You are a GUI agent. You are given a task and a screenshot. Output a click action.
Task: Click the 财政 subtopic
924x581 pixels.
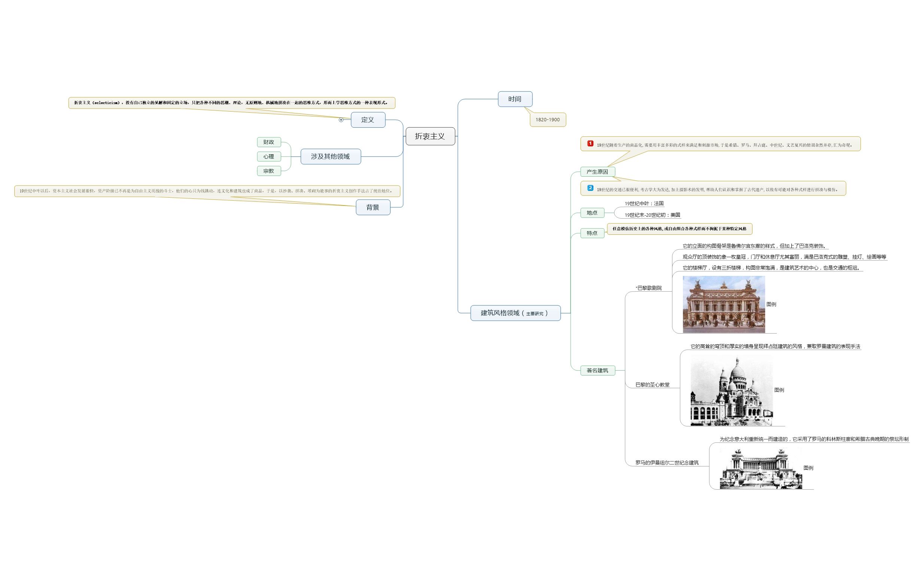point(268,142)
